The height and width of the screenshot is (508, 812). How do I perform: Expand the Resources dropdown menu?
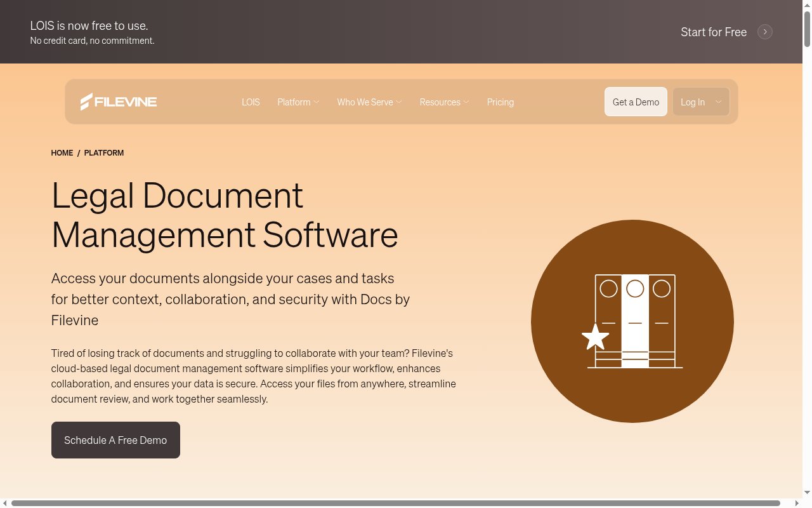point(444,102)
